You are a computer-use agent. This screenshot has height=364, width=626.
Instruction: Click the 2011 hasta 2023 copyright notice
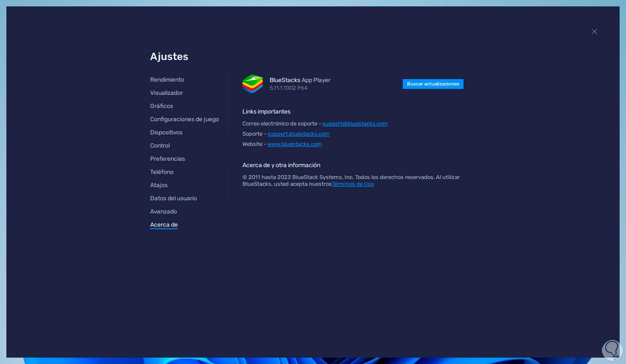pos(351,181)
